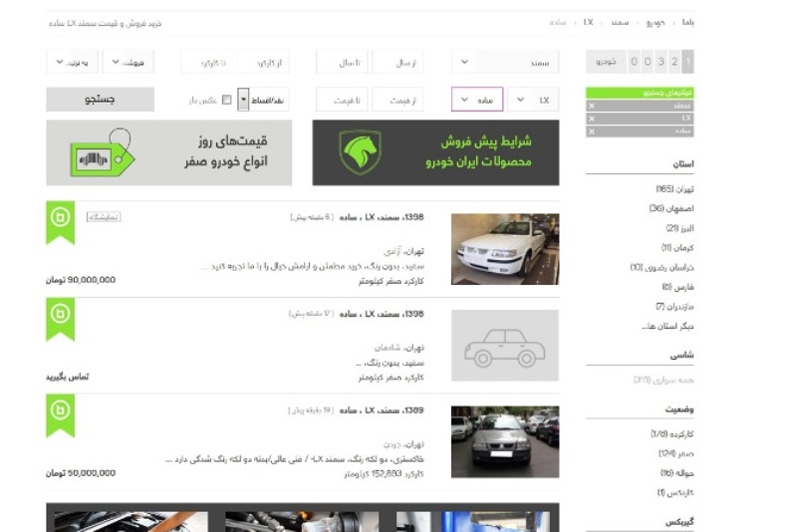The image size is (797, 532).
Task: Go to باما home breadcrumb
Action: click(x=687, y=22)
